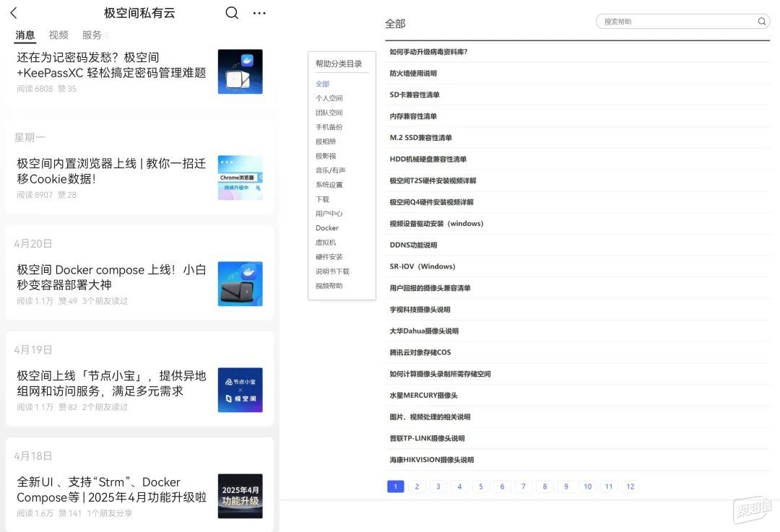Select 手机备份 help category
Screen dimensions: 780x532
[329, 127]
